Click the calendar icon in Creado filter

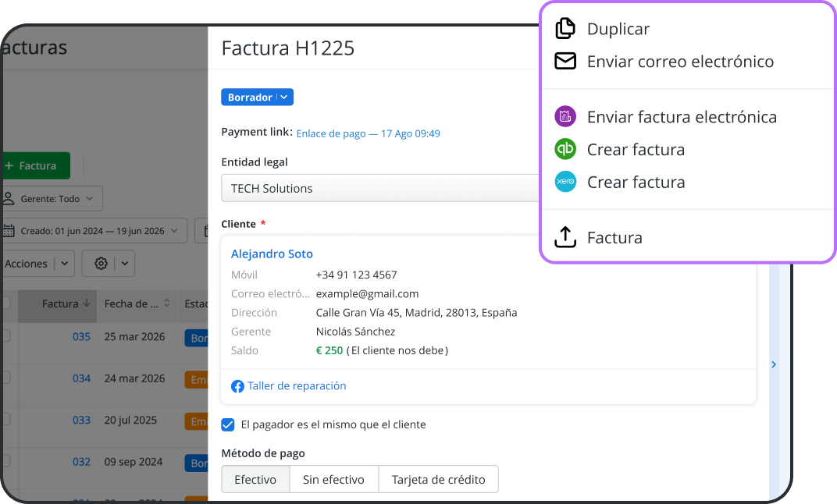point(9,230)
